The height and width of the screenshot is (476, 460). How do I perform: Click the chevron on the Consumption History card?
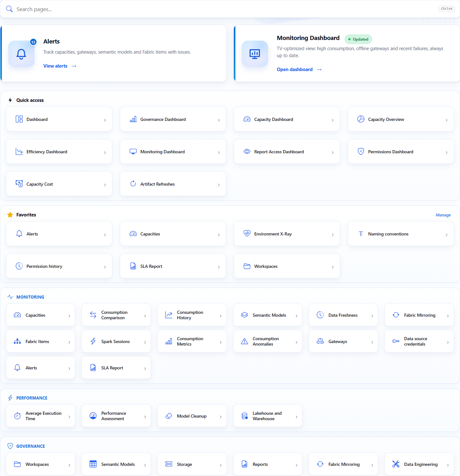[221, 316]
